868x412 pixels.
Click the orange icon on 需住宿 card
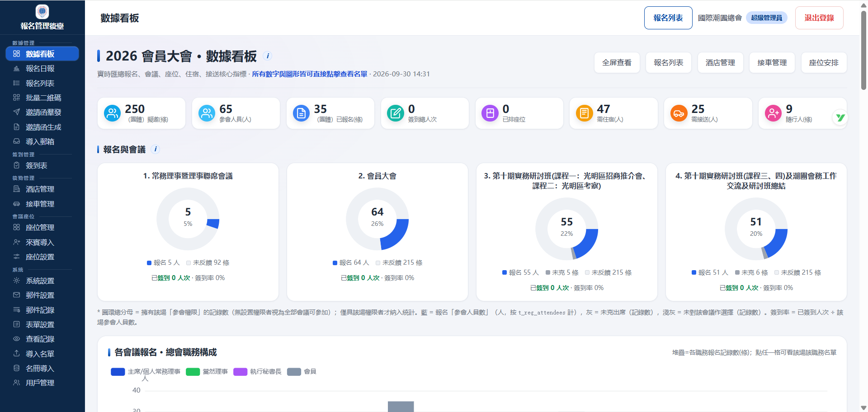[584, 113]
